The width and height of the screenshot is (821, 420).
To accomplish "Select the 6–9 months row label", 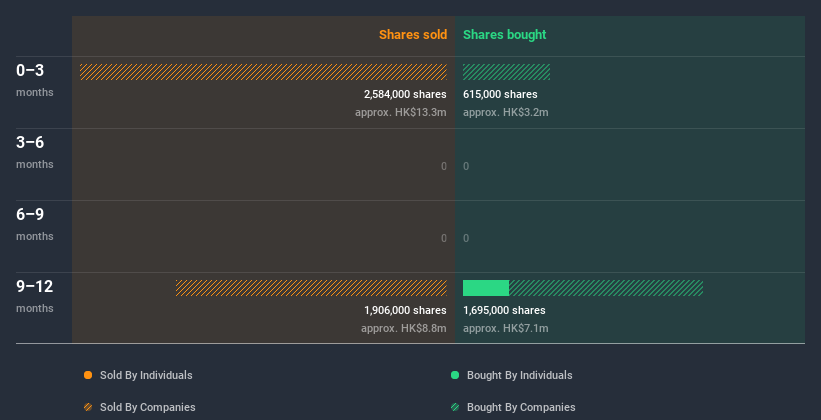I will [35, 224].
